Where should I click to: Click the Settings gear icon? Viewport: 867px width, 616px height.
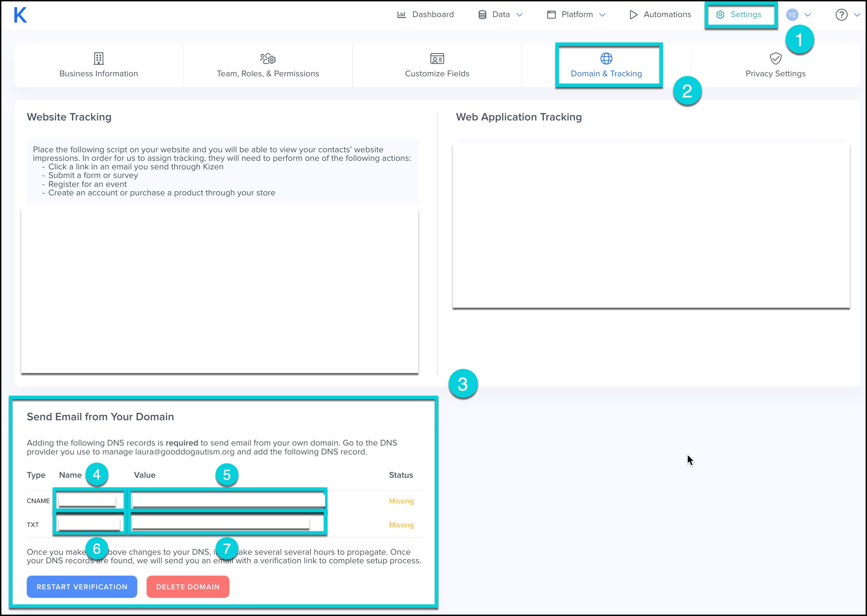coord(720,15)
